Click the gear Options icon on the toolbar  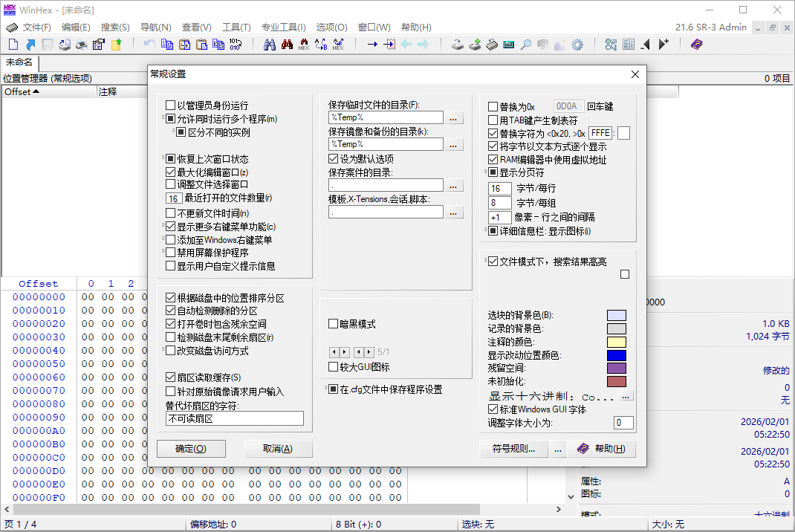click(577, 45)
